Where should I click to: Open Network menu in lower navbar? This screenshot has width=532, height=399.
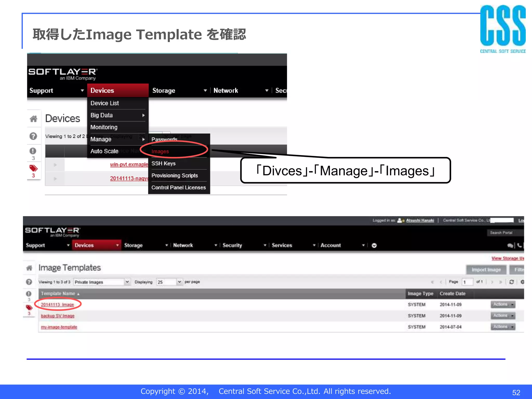195,245
